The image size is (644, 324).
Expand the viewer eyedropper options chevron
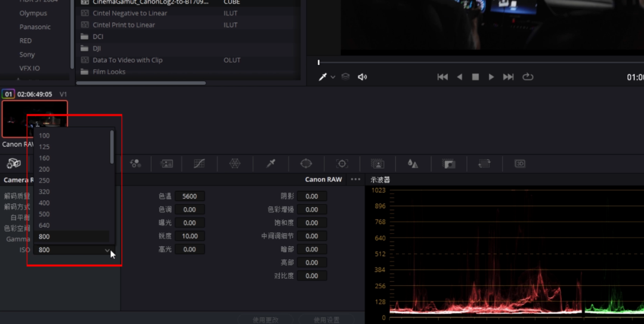pyautogui.click(x=333, y=77)
